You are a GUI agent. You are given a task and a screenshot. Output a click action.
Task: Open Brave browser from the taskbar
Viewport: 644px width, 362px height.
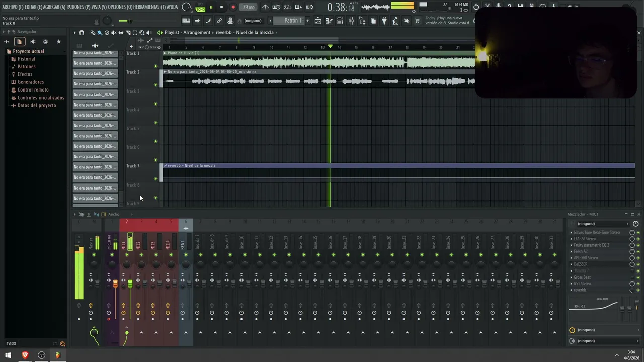[x=25, y=355]
